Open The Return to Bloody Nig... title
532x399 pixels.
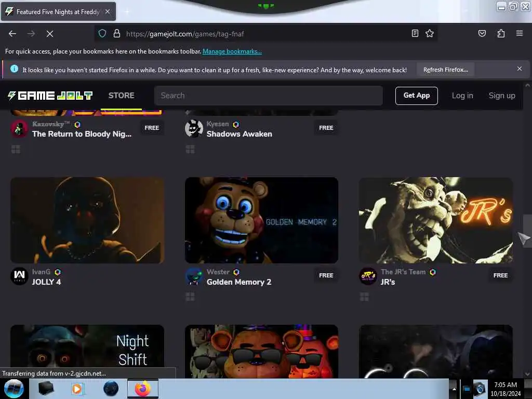tap(82, 134)
